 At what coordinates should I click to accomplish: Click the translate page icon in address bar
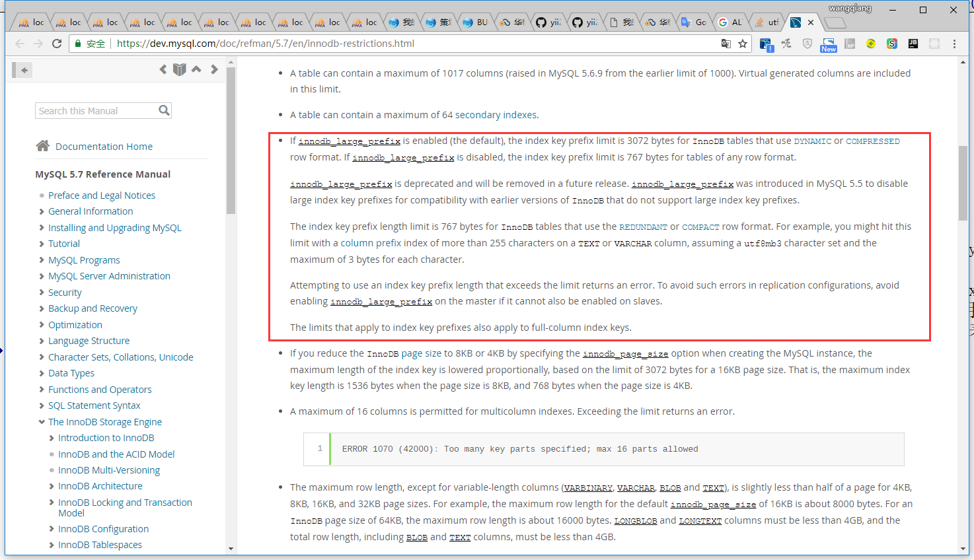pos(726,44)
